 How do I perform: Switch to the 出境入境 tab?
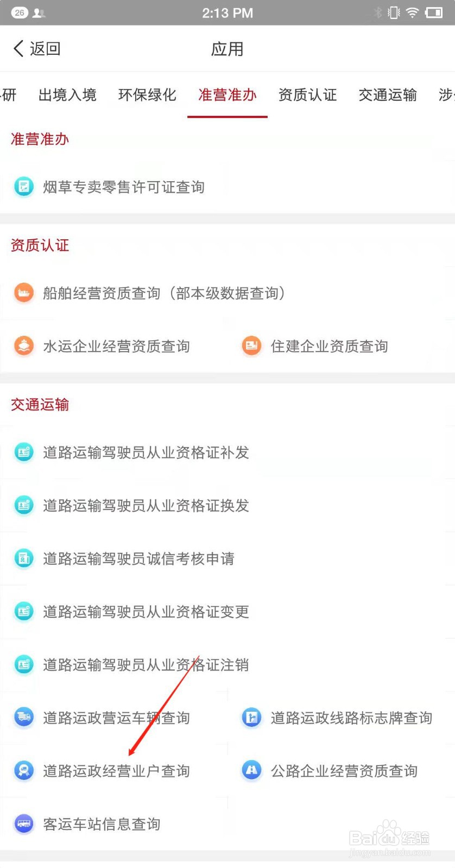(x=67, y=95)
